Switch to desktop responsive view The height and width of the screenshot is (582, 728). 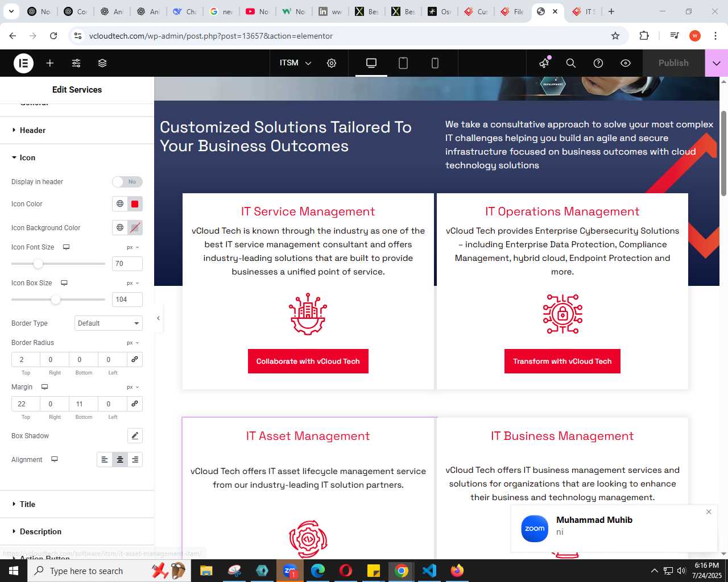tap(371, 63)
